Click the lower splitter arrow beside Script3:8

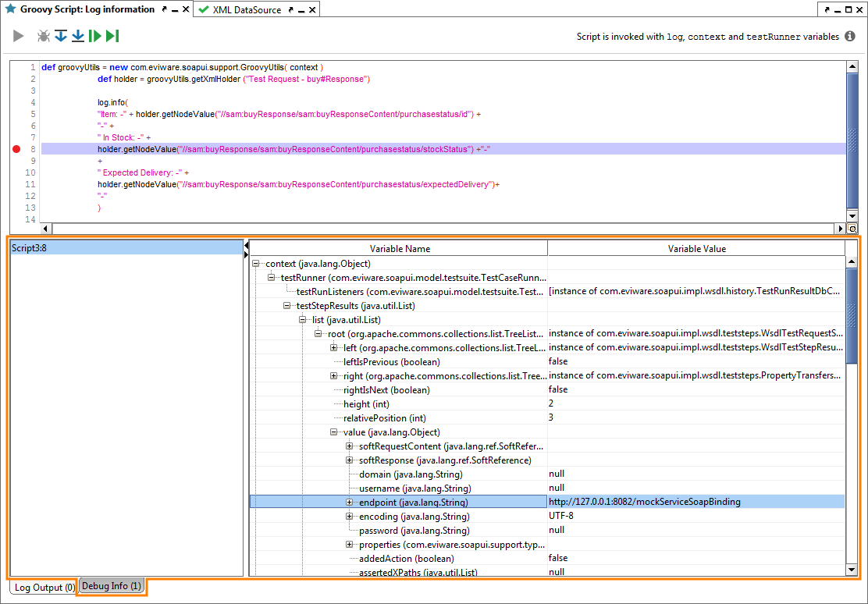[247, 254]
